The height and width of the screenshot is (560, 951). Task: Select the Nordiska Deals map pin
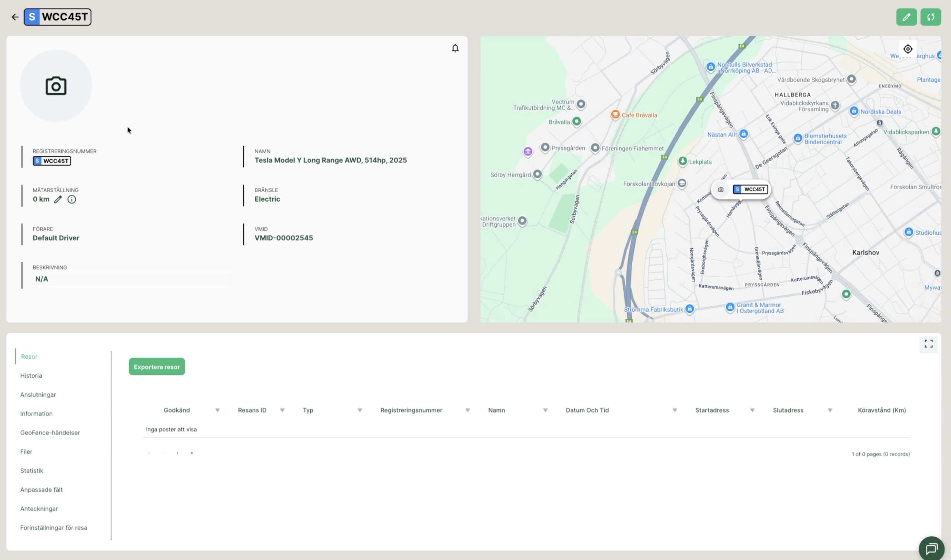(x=854, y=111)
